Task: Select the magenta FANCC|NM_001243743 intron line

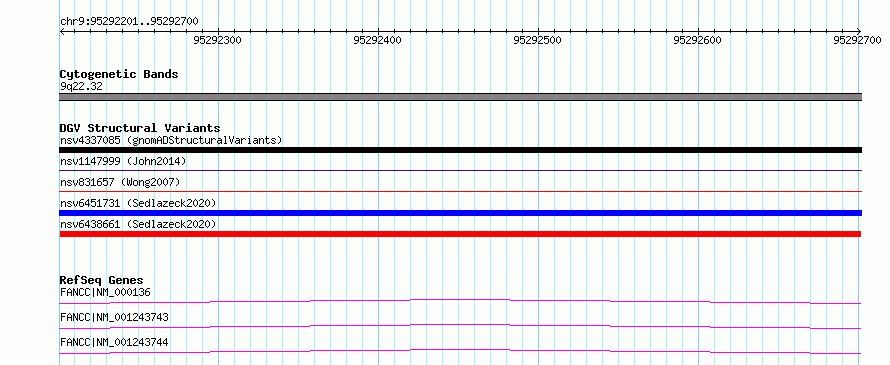Action: 460,326
